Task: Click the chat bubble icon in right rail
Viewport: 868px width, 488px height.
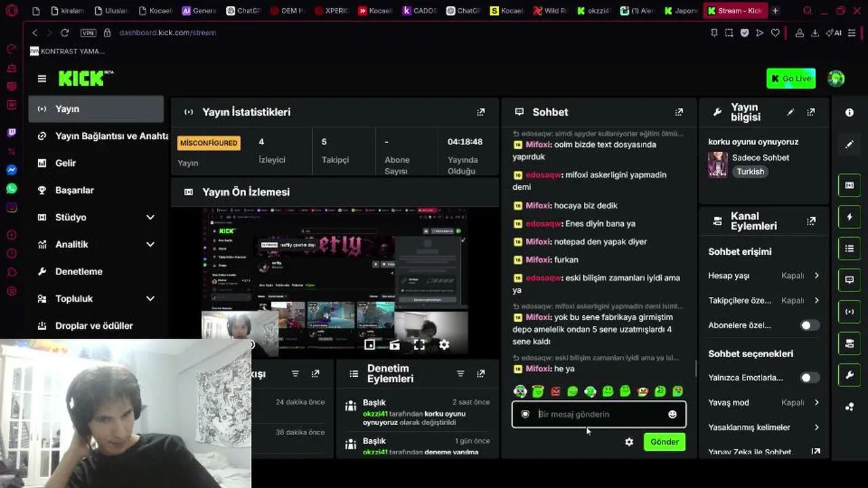Action: click(850, 280)
